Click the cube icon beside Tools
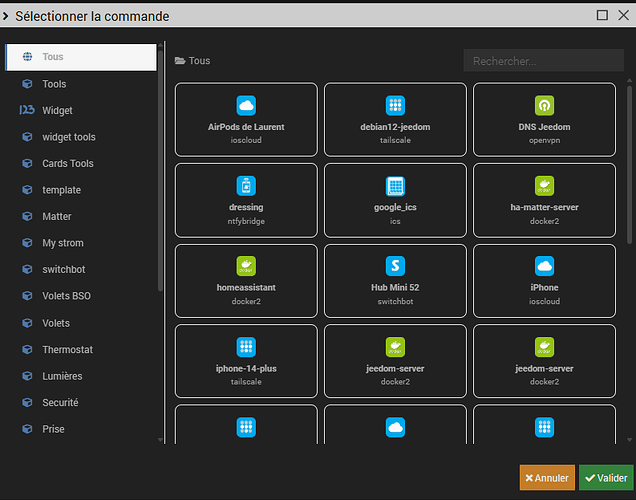This screenshot has width=636, height=500. click(x=27, y=84)
